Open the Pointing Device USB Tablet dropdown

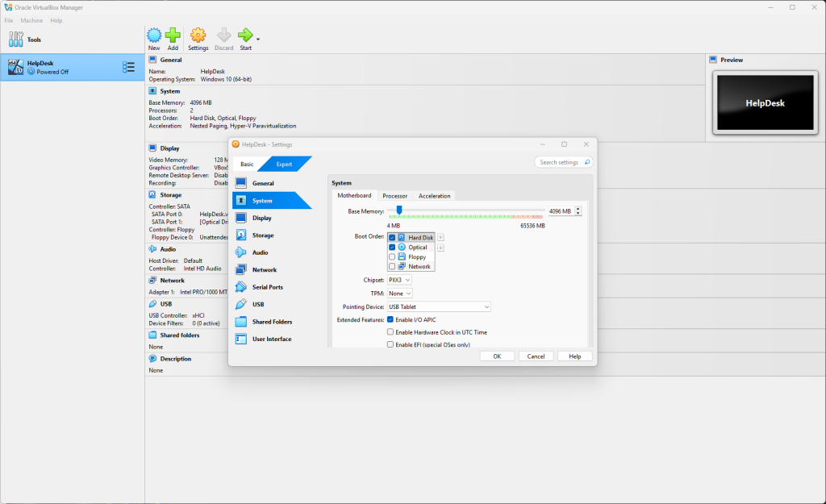(439, 307)
